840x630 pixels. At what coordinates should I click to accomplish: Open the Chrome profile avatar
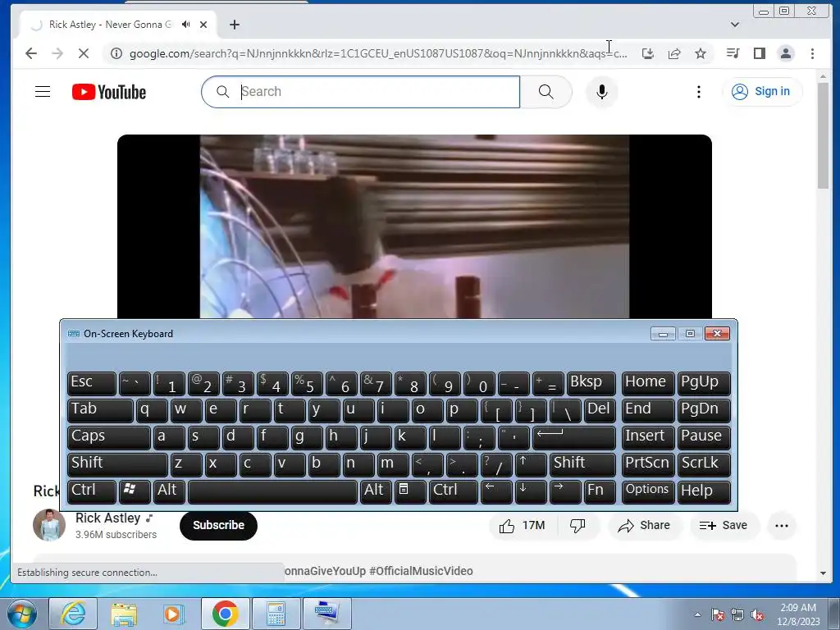786,53
